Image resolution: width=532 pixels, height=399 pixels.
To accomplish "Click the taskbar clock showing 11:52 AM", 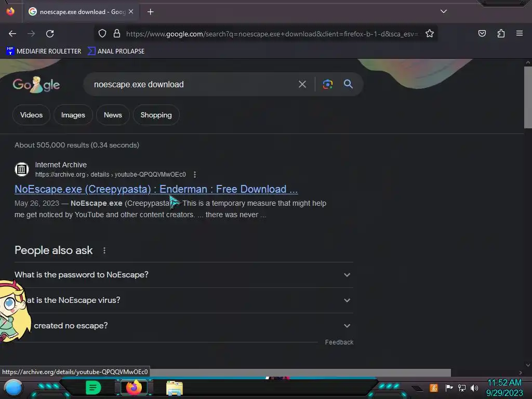I will coord(504,388).
